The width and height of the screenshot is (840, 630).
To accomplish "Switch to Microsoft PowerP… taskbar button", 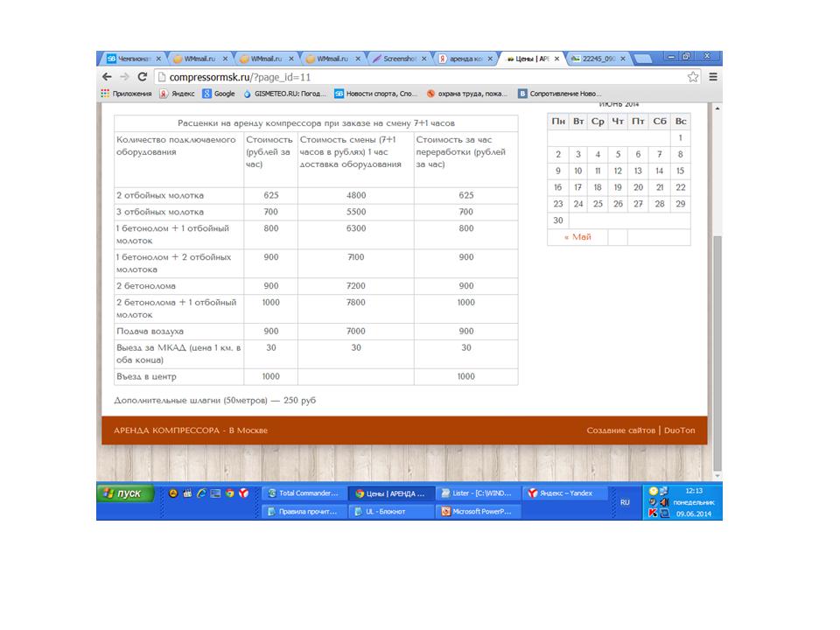I will point(478,512).
